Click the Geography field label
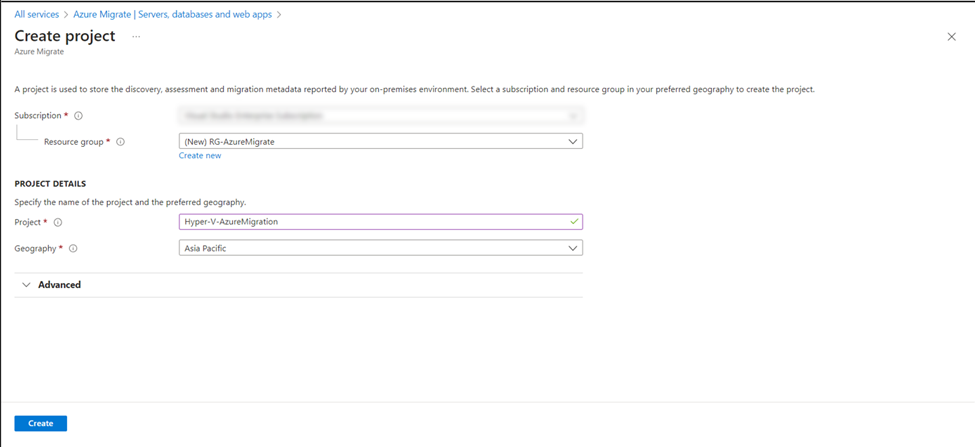This screenshot has height=447, width=975. coord(35,248)
